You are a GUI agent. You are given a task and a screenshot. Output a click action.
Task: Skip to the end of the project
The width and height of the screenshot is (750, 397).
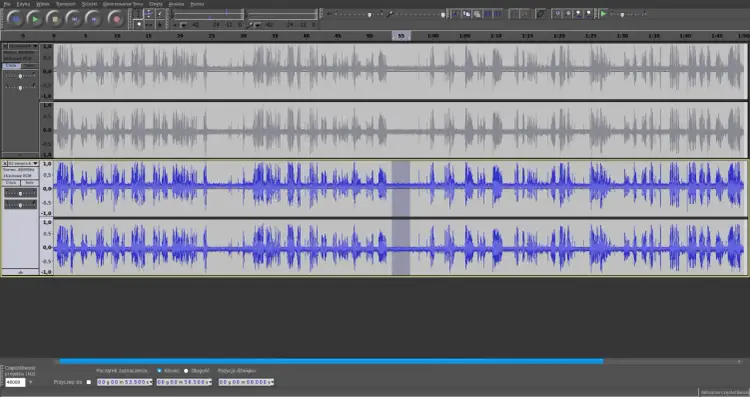94,19
